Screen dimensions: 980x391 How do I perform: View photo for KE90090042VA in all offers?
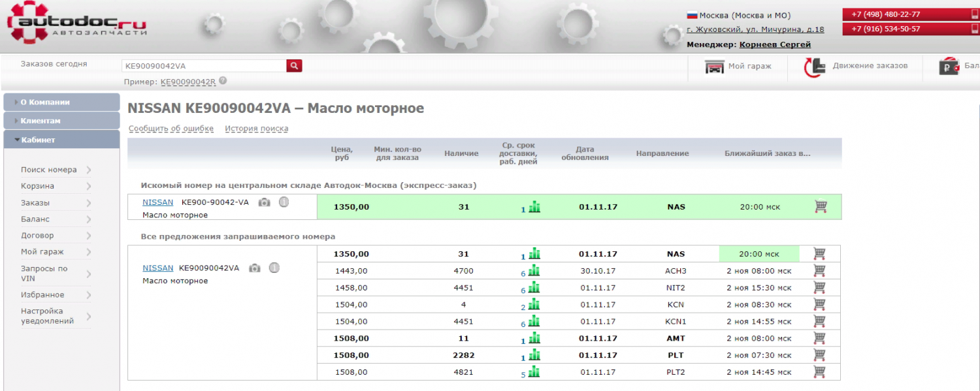pyautogui.click(x=255, y=268)
